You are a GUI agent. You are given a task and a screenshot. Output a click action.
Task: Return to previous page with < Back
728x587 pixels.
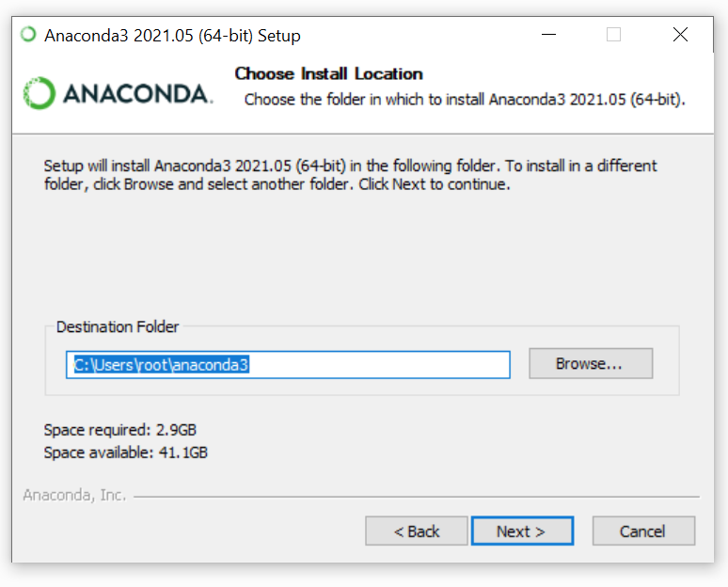click(x=417, y=531)
